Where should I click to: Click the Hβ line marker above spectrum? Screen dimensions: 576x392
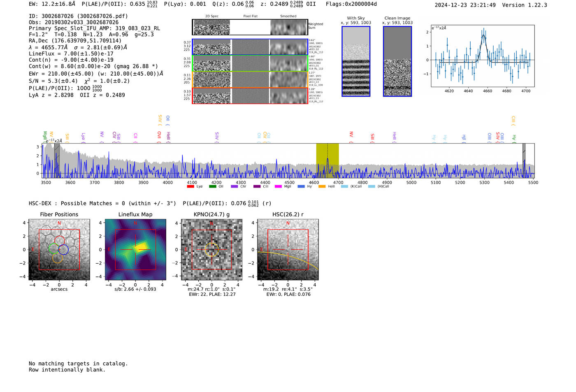[x=464, y=138]
